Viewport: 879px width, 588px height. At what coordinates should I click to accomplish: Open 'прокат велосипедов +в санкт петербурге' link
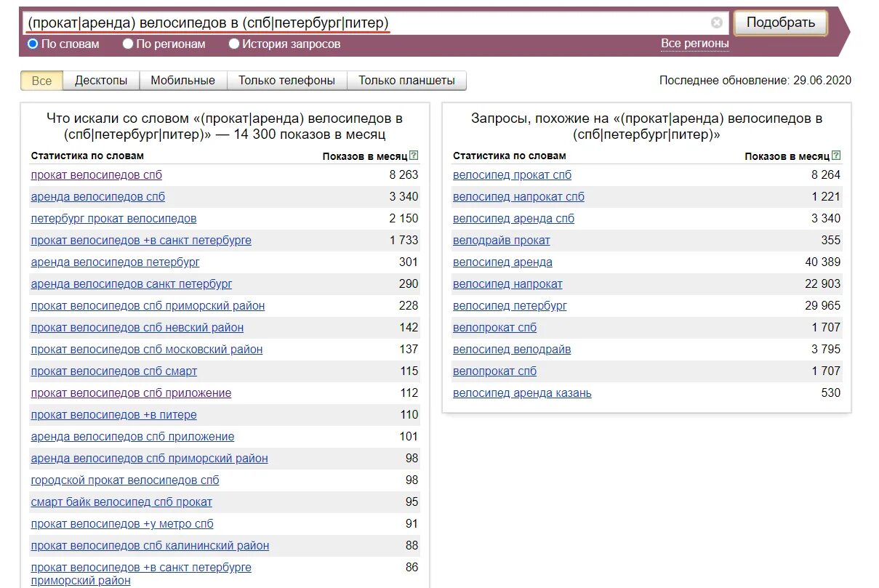[141, 241]
